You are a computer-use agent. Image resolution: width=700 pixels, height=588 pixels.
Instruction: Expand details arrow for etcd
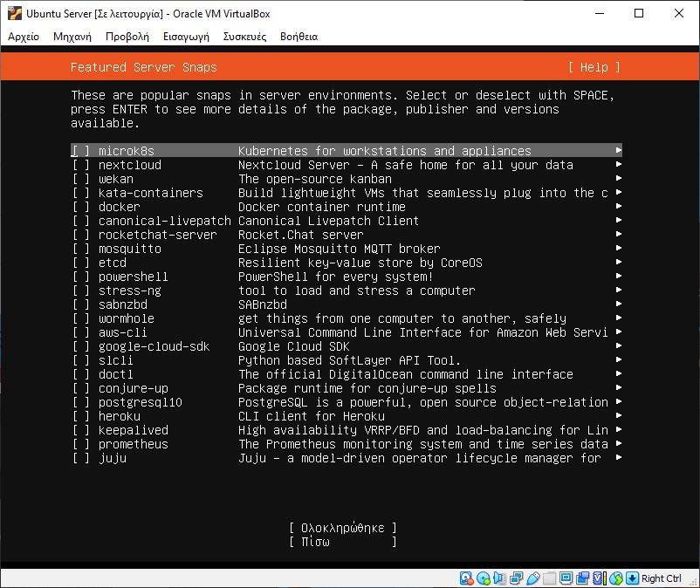point(618,262)
